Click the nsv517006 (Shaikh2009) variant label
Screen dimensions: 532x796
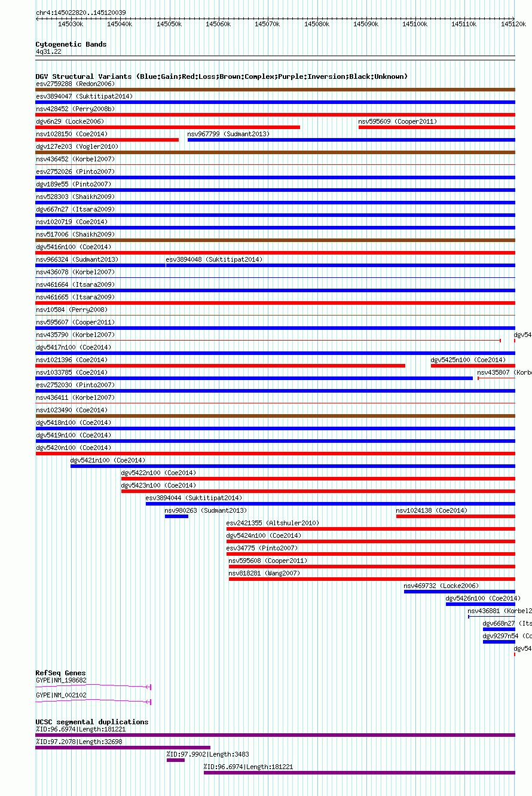point(75,234)
